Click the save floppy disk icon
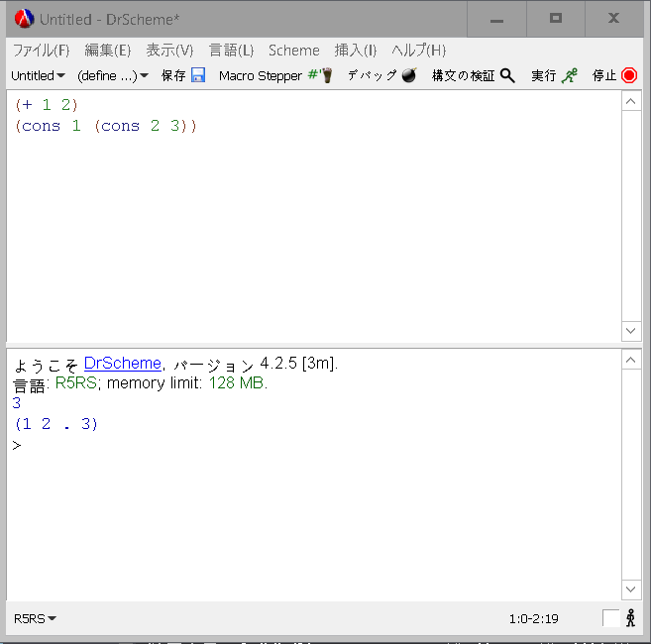 tap(198, 75)
